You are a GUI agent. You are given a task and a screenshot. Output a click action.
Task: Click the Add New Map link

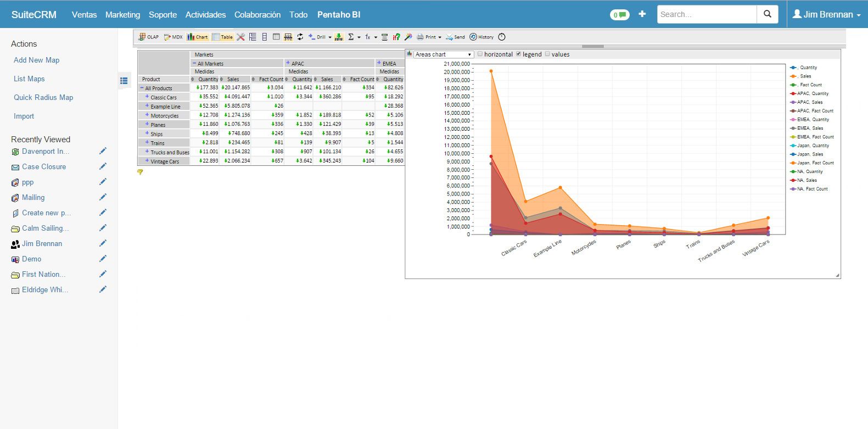(x=36, y=60)
